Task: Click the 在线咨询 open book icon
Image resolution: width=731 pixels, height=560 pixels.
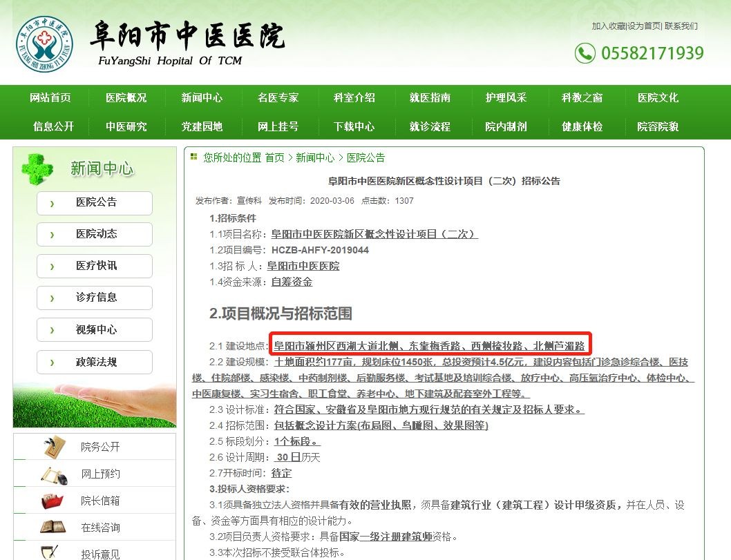Action: tap(54, 528)
